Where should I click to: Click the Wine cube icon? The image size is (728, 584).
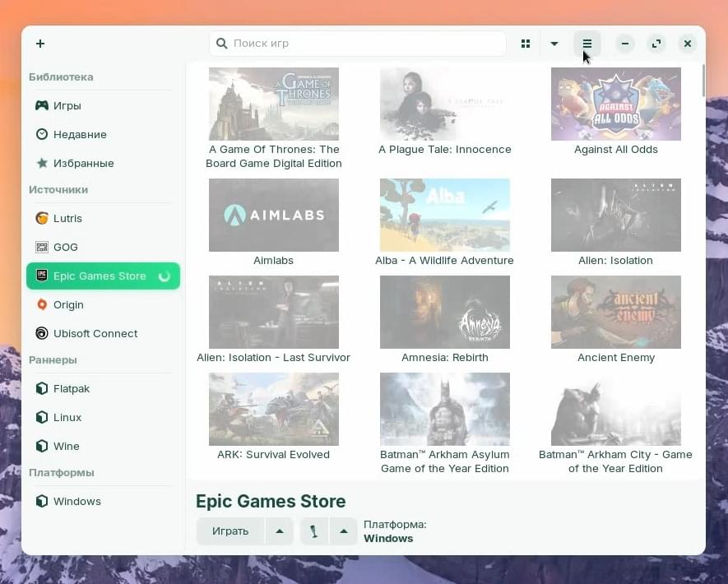click(x=42, y=446)
